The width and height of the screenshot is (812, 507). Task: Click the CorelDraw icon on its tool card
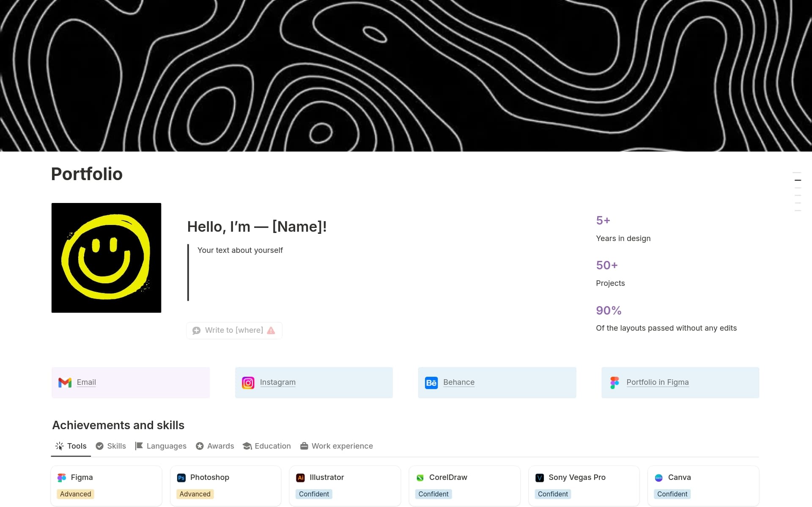click(420, 477)
